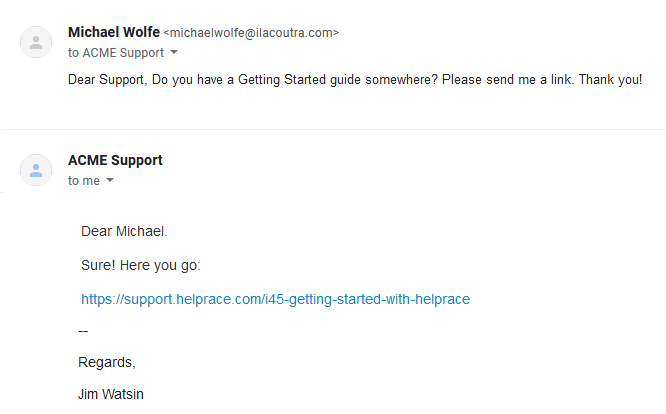This screenshot has height=414, width=666.
Task: Click ACME Support's profile avatar icon
Action: pos(36,170)
